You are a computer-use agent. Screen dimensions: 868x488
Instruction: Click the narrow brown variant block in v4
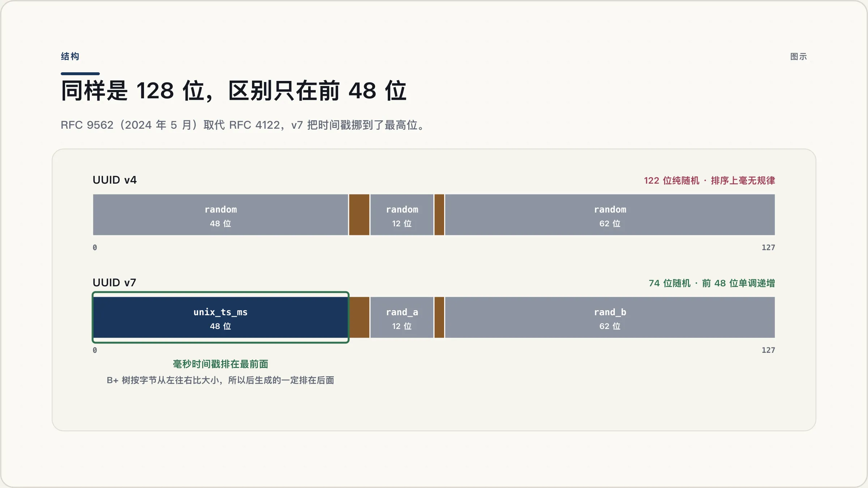tap(439, 215)
